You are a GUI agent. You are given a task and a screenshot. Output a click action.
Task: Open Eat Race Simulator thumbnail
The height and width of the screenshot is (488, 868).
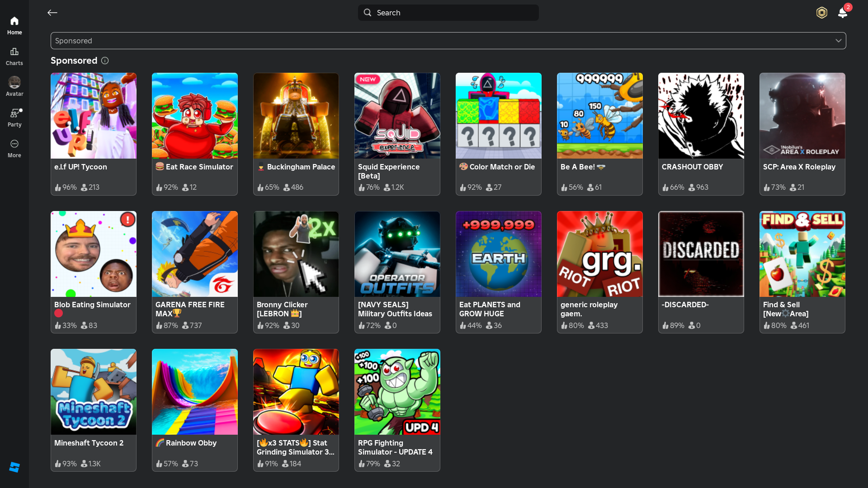[195, 116]
